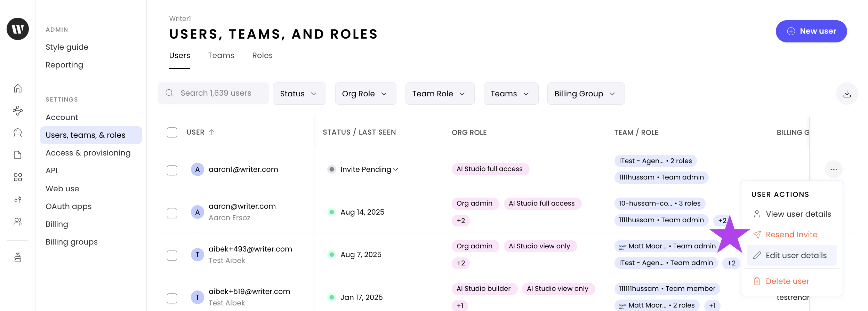Open the agent robot icon in sidebar

click(18, 257)
